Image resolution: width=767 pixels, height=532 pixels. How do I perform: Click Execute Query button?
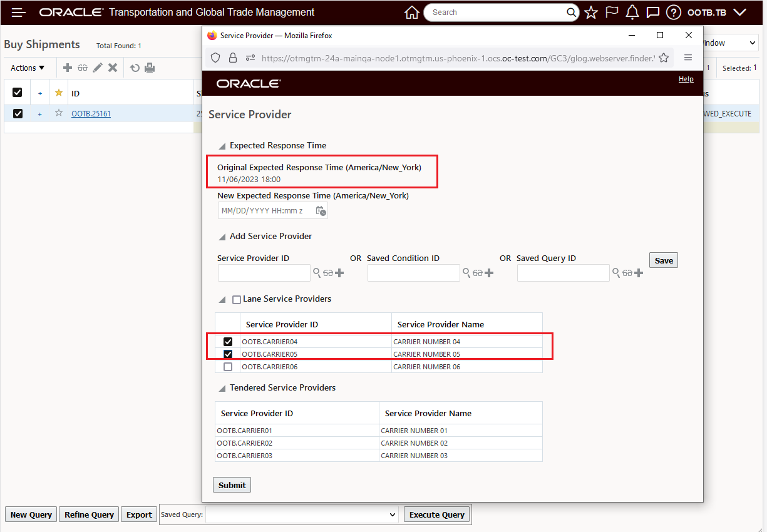437,514
